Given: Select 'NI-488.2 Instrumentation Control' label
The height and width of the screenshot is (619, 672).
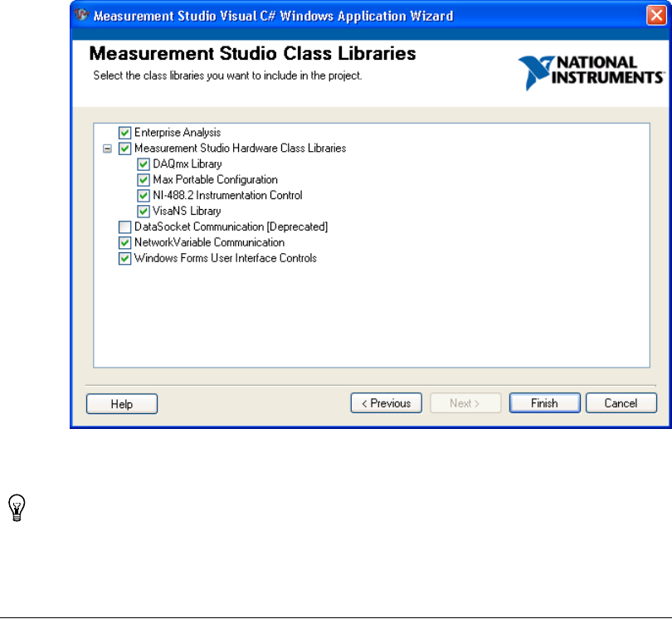Looking at the screenshot, I should [227, 196].
